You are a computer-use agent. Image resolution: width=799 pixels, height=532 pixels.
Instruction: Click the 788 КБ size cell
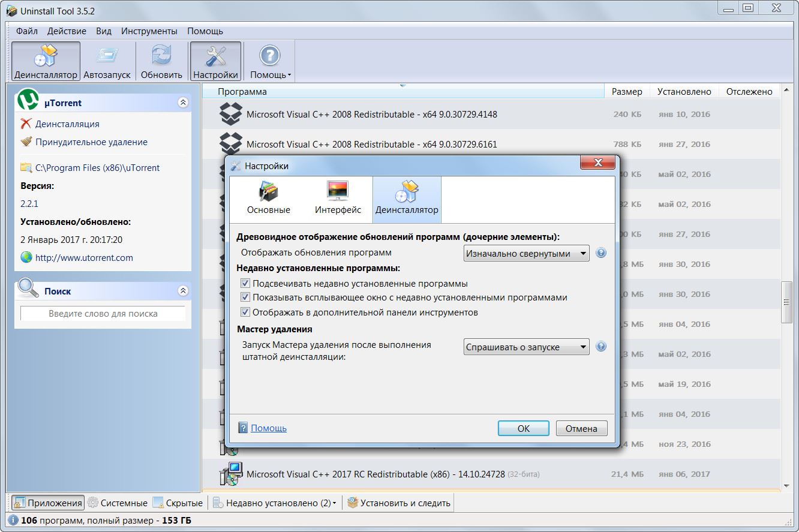click(x=627, y=145)
